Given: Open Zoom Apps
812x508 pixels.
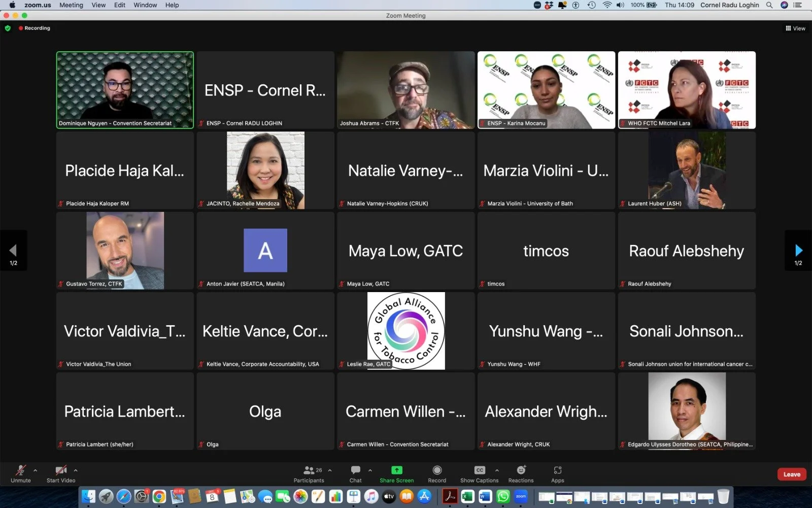Looking at the screenshot, I should point(558,474).
